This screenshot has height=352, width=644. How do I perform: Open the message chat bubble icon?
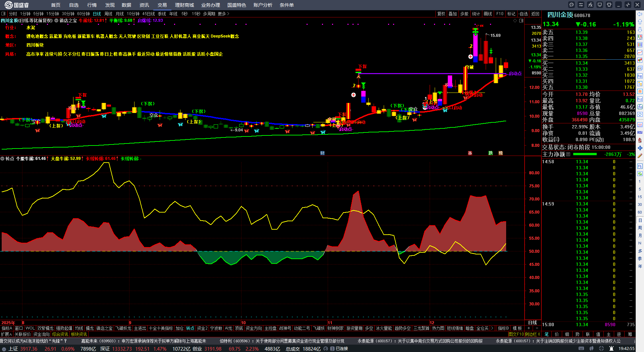tap(572, 5)
